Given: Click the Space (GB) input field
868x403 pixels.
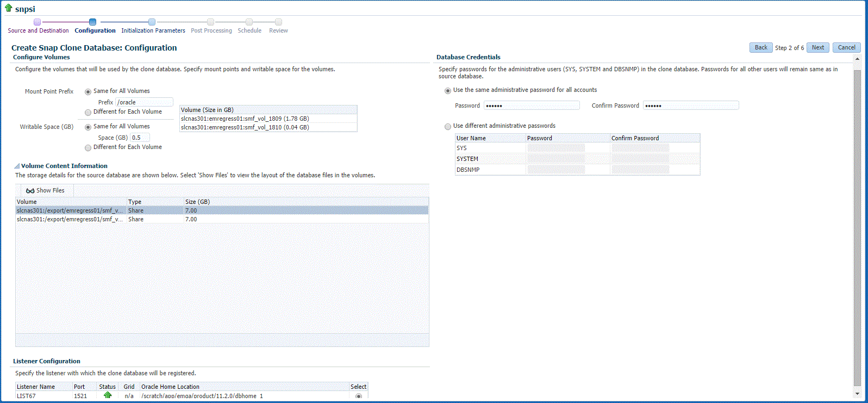Looking at the screenshot, I should point(140,138).
